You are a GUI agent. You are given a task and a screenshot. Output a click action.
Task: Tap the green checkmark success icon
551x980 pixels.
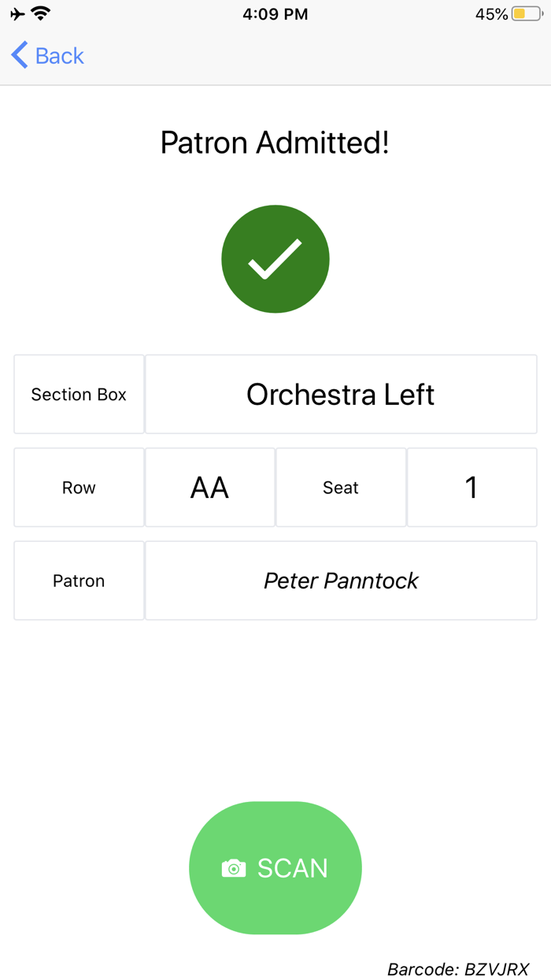275,258
